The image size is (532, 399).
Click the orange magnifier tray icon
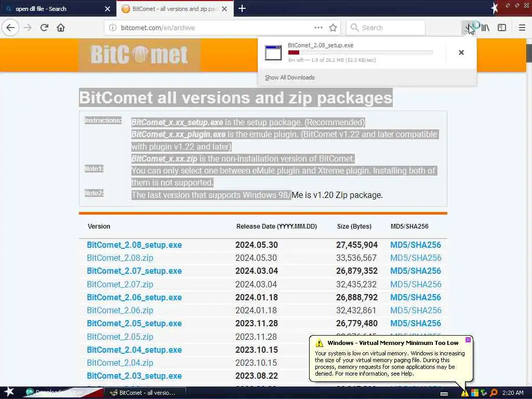[x=494, y=393]
